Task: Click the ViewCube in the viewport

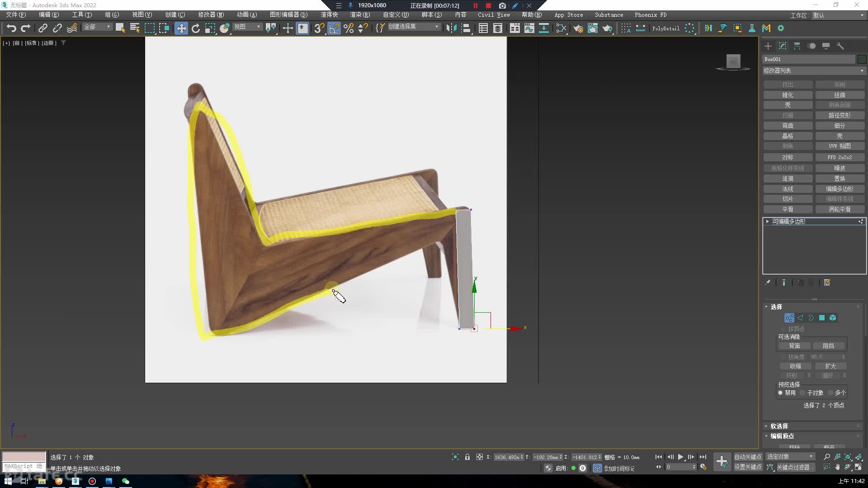Action: (733, 62)
